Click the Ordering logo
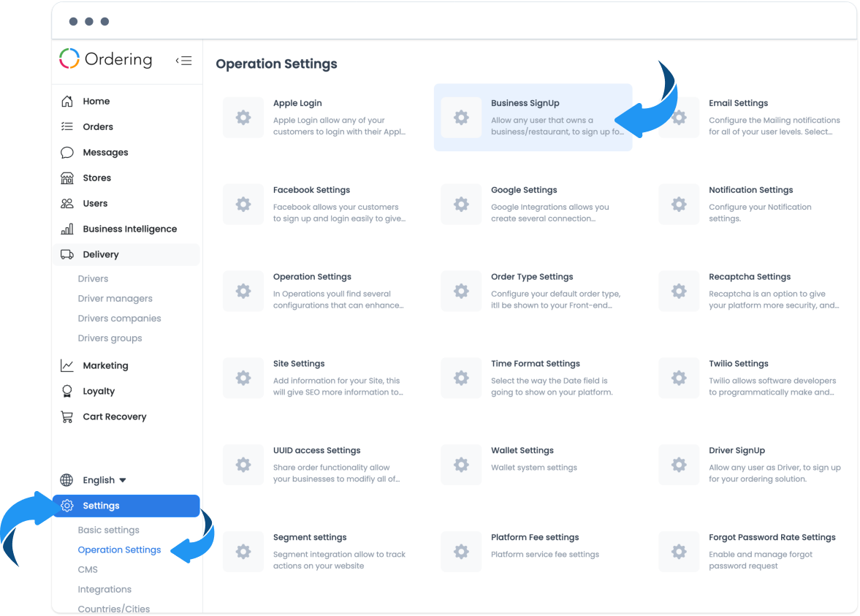The height and width of the screenshot is (616, 860). click(106, 58)
